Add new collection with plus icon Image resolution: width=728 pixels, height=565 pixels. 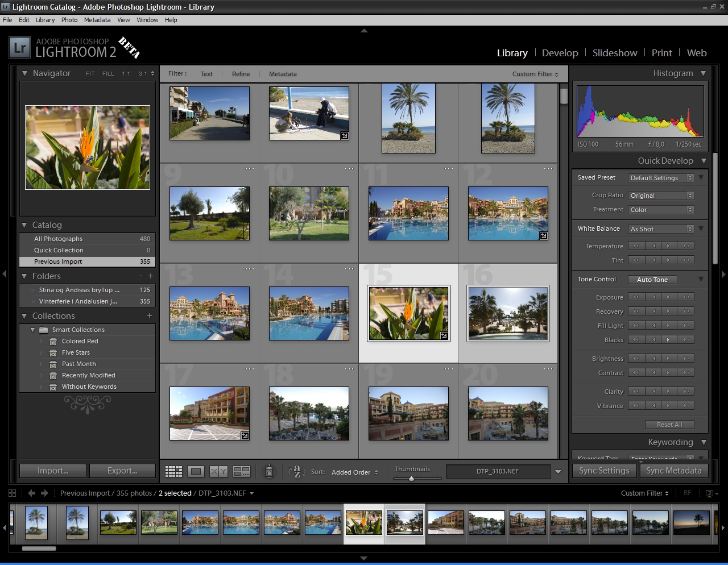pyautogui.click(x=150, y=316)
